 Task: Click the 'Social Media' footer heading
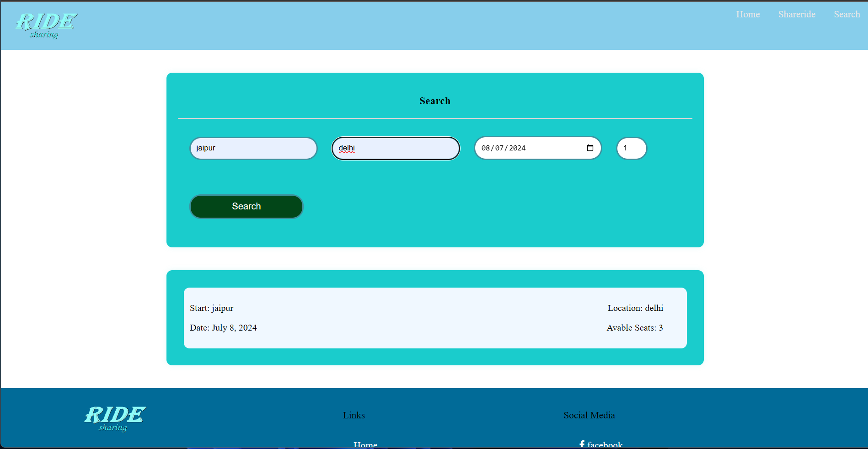(589, 415)
